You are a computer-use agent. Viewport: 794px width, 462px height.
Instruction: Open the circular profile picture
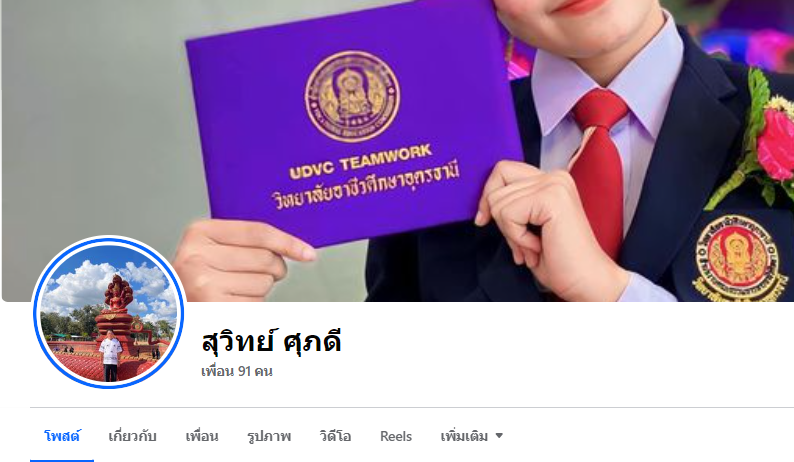[x=109, y=313]
